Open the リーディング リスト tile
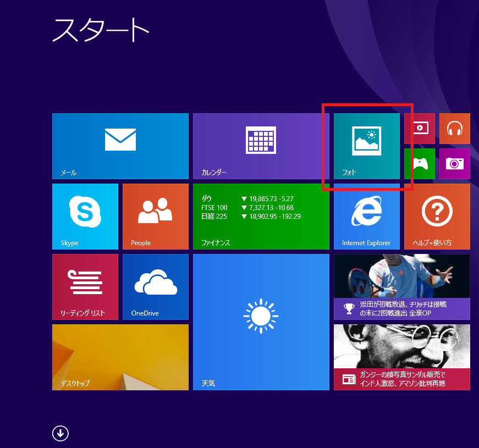The height and width of the screenshot is (448, 479). (x=85, y=287)
